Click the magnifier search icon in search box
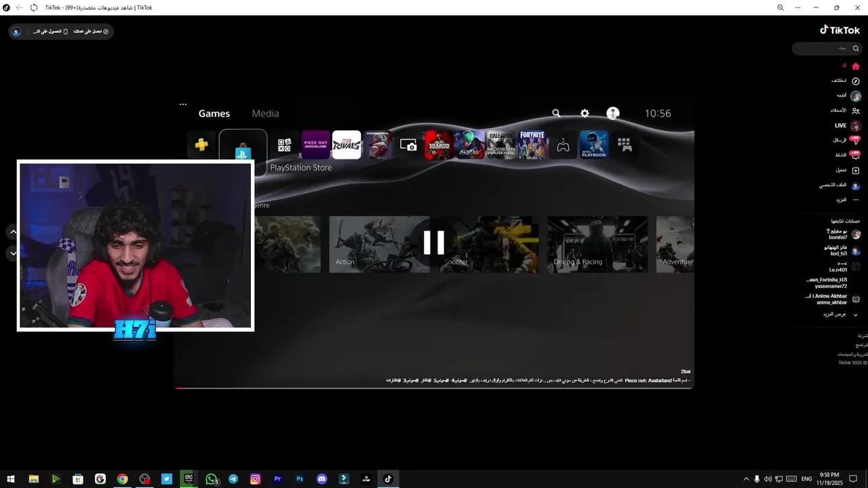Image resolution: width=868 pixels, height=488 pixels. point(855,49)
